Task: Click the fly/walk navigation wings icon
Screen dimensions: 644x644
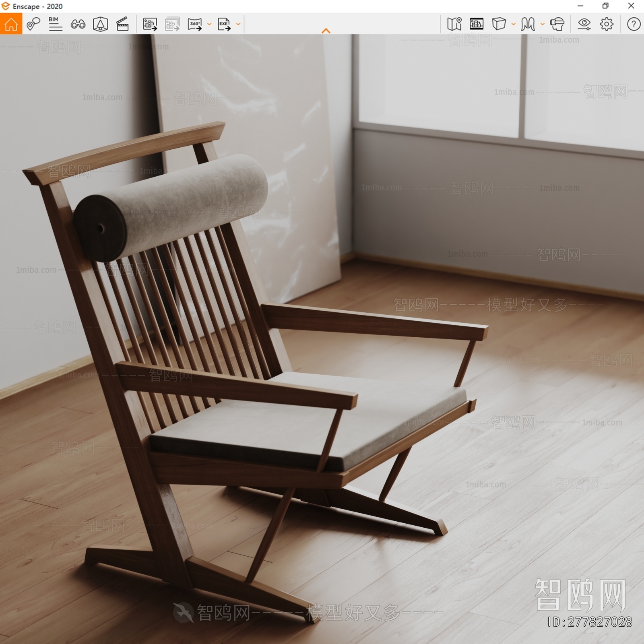Action: point(528,24)
